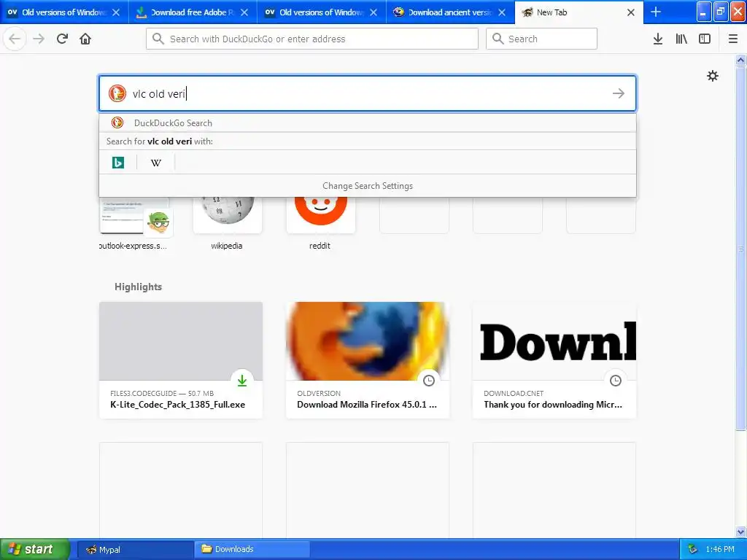Submit search with arrow button
747x560 pixels.
(619, 93)
